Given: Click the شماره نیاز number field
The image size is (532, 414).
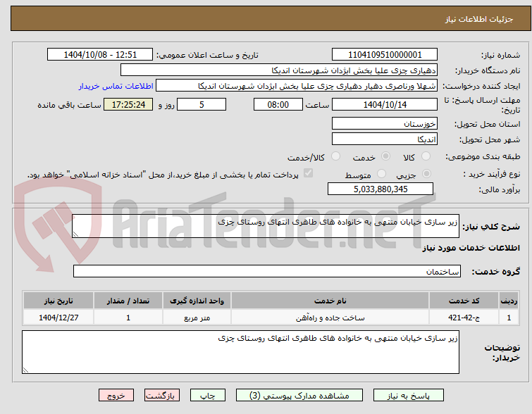Looking at the screenshot, I should coord(385,55).
